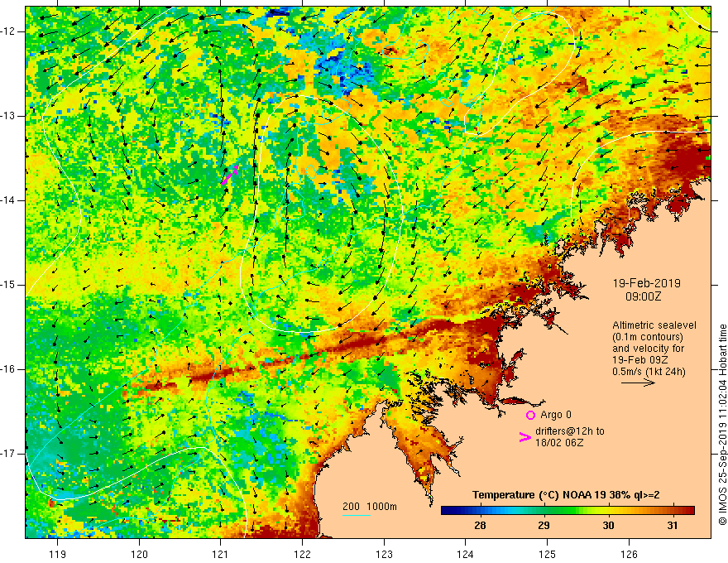Click color bar tick label 28

tap(480, 526)
